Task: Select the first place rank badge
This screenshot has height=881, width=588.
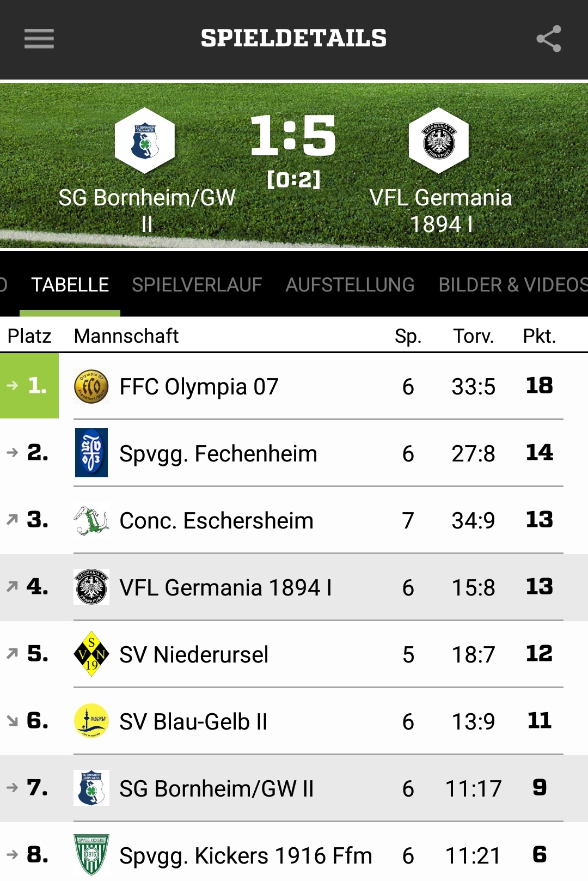Action: tap(29, 386)
